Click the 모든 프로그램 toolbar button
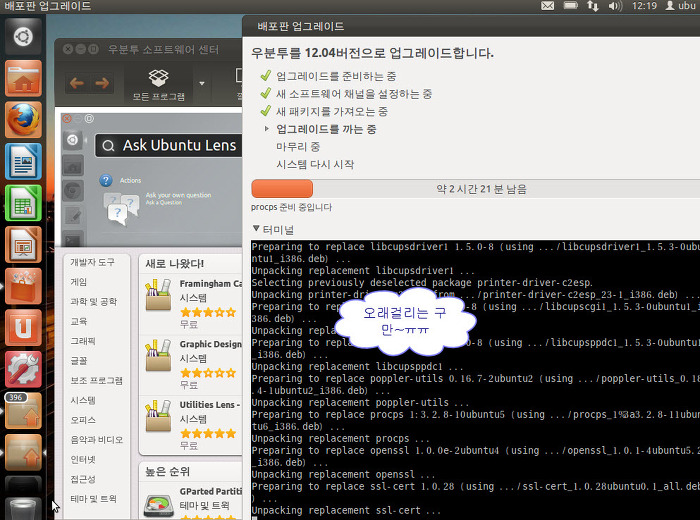700x520 pixels. [158, 83]
